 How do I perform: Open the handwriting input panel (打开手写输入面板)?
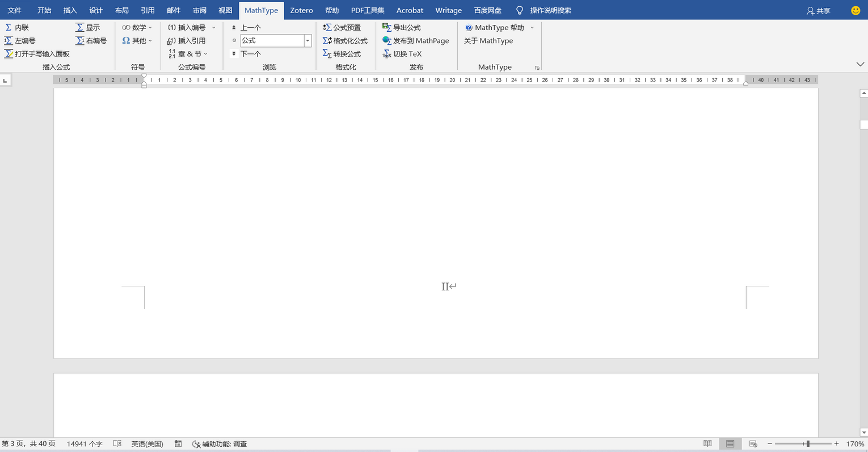(37, 54)
